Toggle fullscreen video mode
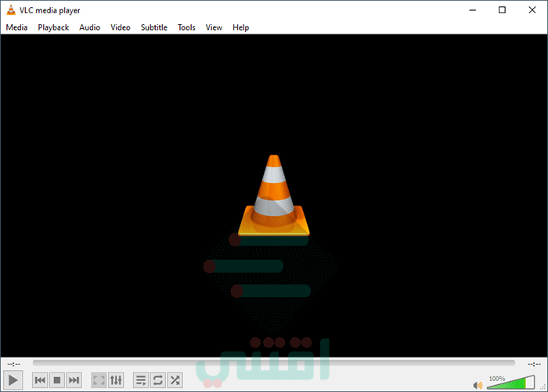Viewport: 548px width, 392px height. (x=99, y=380)
